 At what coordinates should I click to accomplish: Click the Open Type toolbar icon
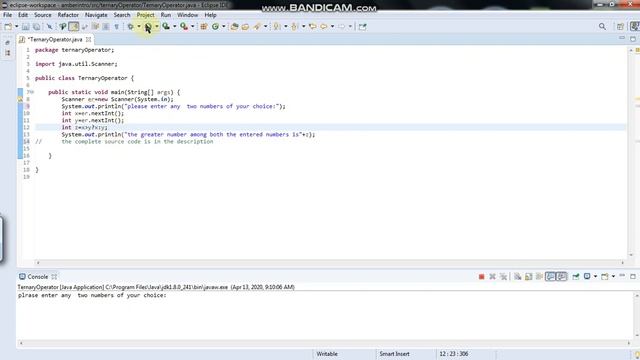(x=234, y=27)
